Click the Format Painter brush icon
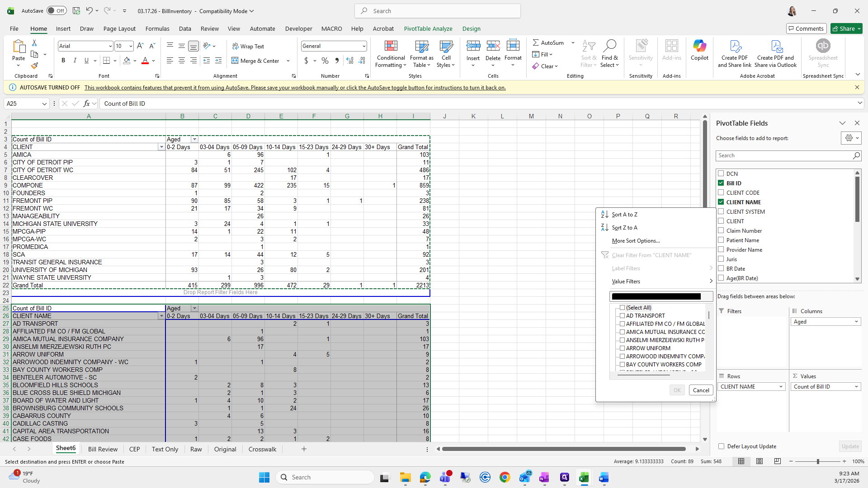 pyautogui.click(x=34, y=66)
